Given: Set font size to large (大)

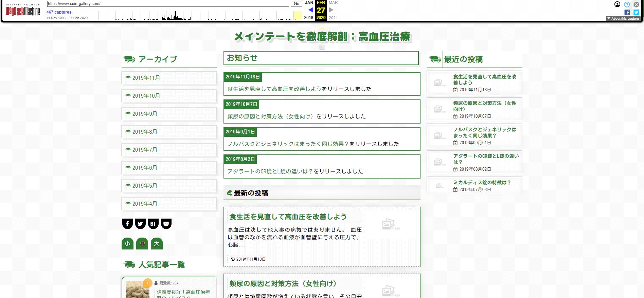Looking at the screenshot, I should (157, 243).
